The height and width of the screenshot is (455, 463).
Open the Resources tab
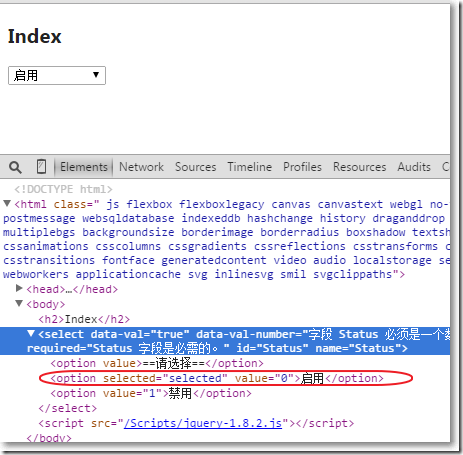click(360, 167)
